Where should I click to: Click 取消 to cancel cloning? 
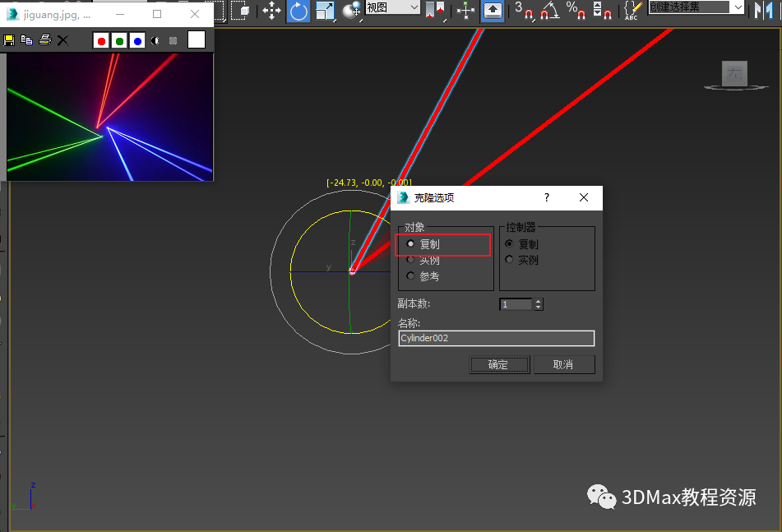(x=563, y=364)
